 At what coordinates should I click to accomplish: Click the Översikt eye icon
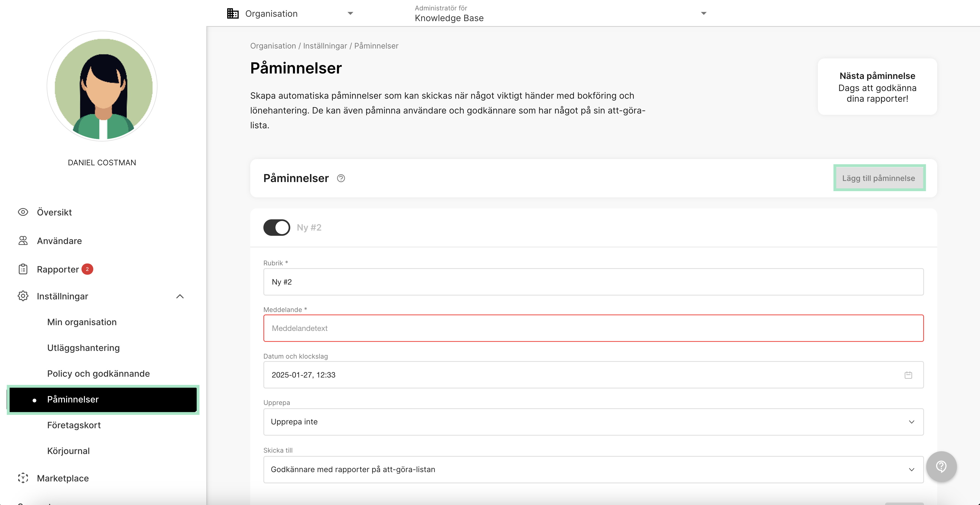(23, 212)
